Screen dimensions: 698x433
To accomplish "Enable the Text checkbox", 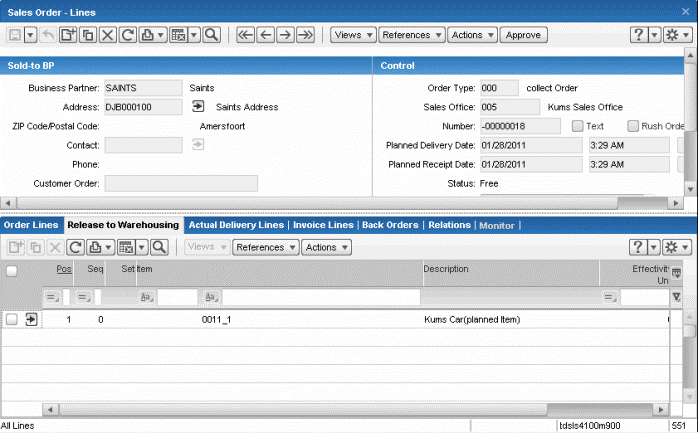I will pyautogui.click(x=578, y=126).
